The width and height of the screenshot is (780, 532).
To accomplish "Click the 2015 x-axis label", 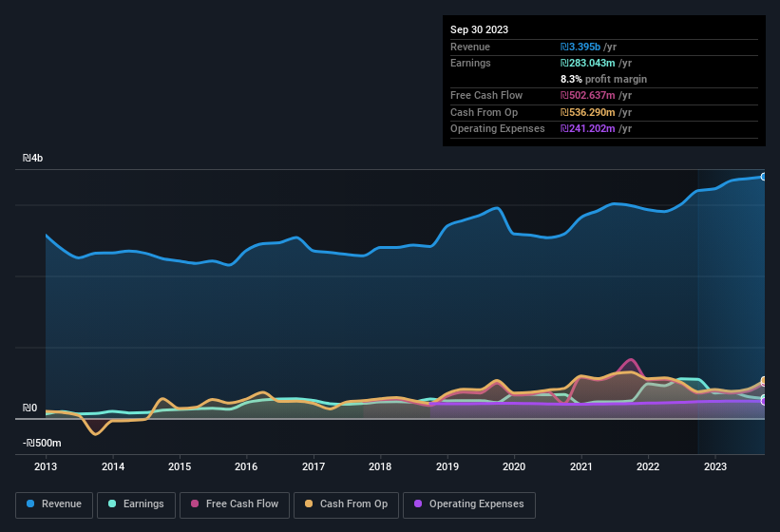I will click(180, 466).
